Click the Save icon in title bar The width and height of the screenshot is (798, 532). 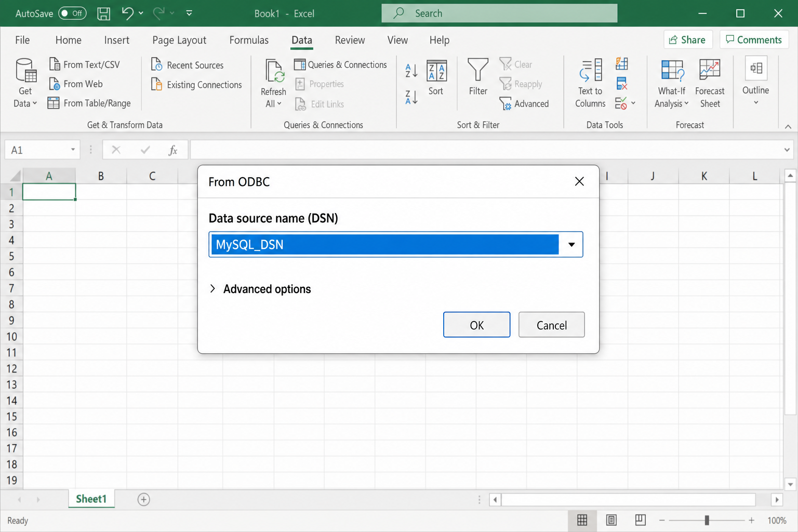103,14
